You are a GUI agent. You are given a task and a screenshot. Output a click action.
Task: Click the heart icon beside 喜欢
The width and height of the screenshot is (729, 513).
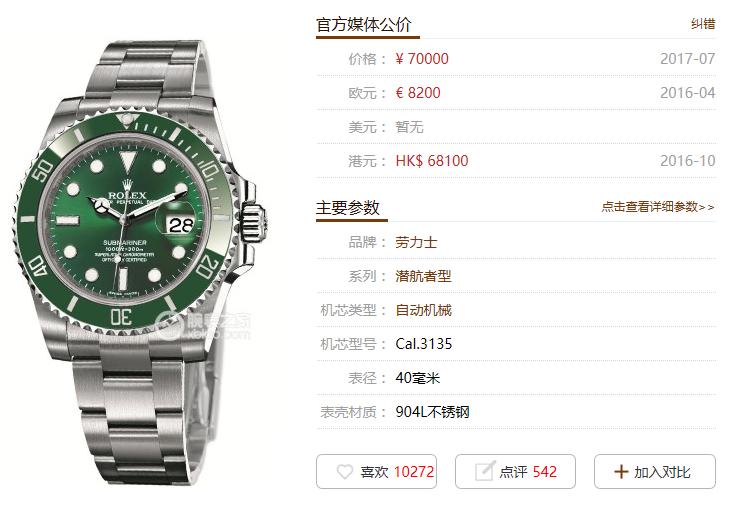(345, 472)
